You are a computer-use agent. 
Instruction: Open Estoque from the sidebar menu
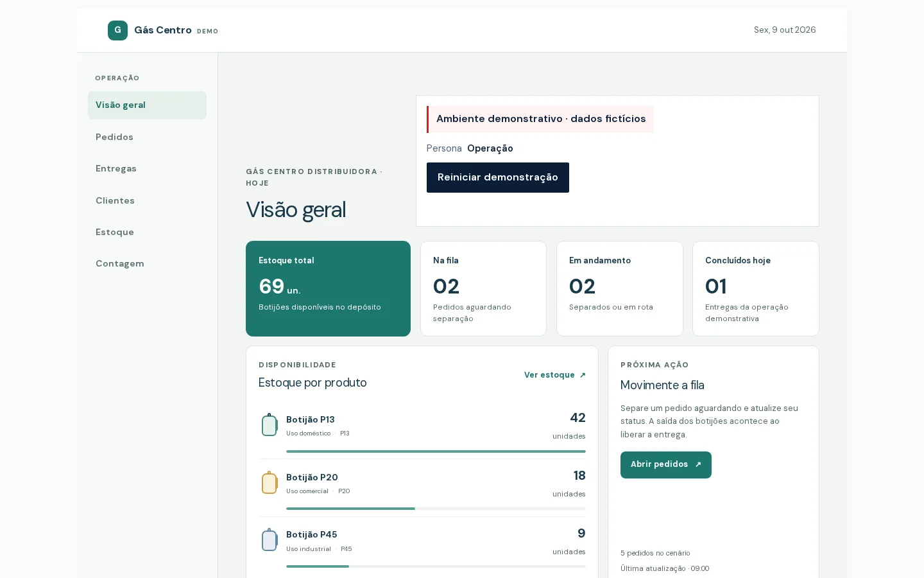coord(147,232)
